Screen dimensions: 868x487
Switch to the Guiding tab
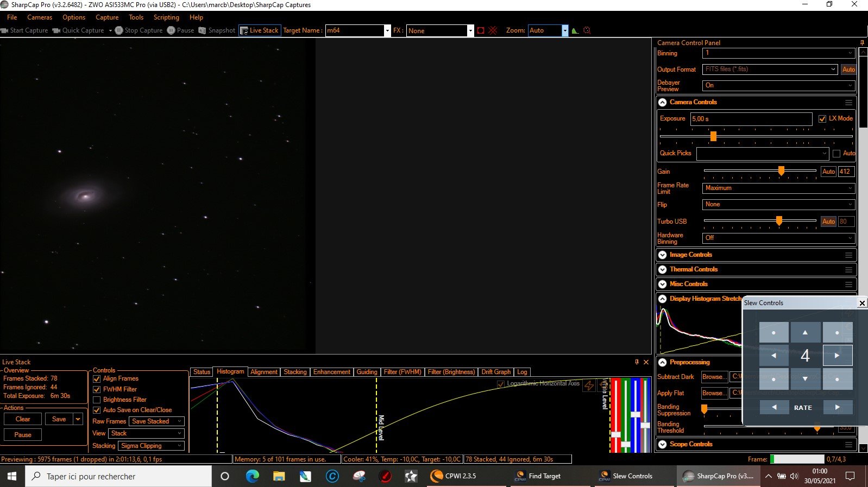[367, 372]
